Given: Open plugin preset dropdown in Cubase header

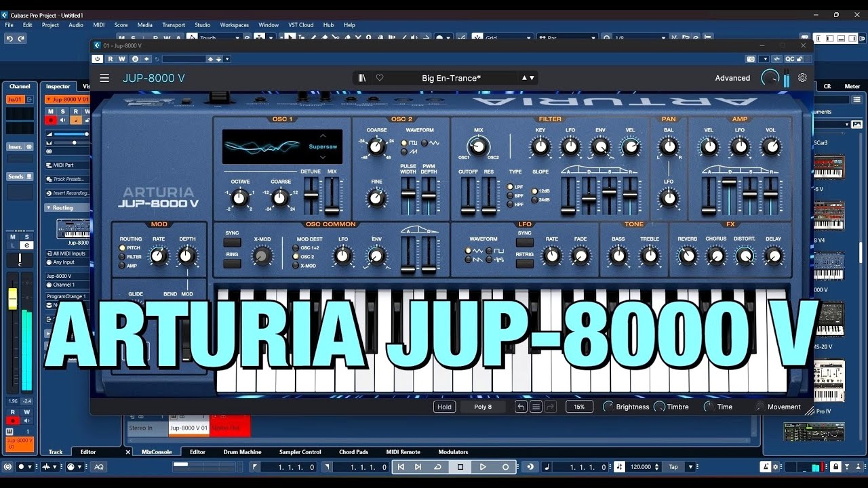Looking at the screenshot, I should coord(227,59).
